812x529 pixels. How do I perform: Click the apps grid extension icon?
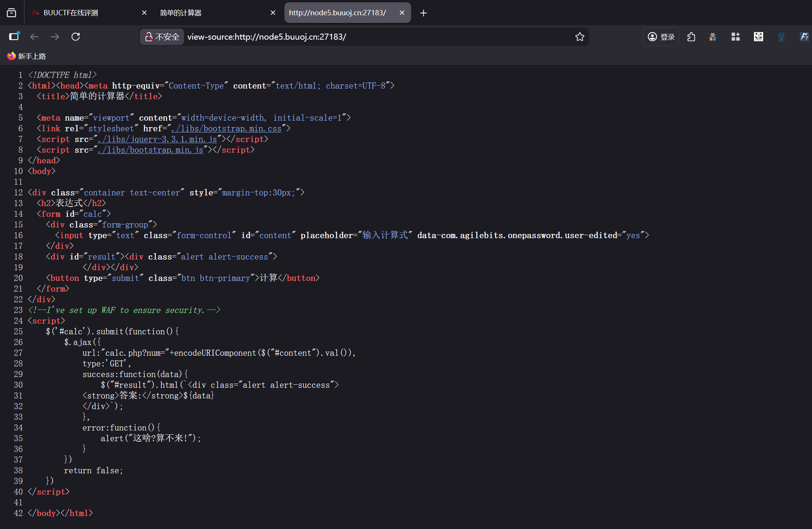pos(735,37)
